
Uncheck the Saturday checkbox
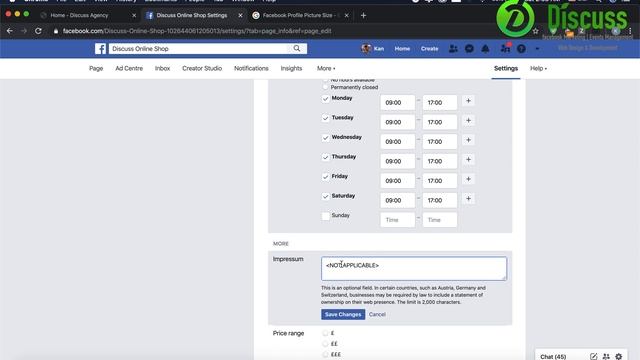pyautogui.click(x=325, y=197)
